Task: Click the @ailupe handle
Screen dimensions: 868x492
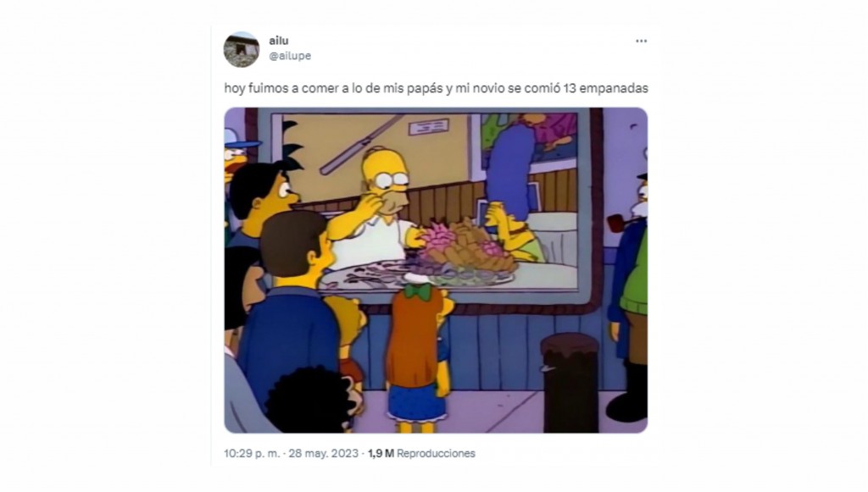Action: [x=290, y=56]
